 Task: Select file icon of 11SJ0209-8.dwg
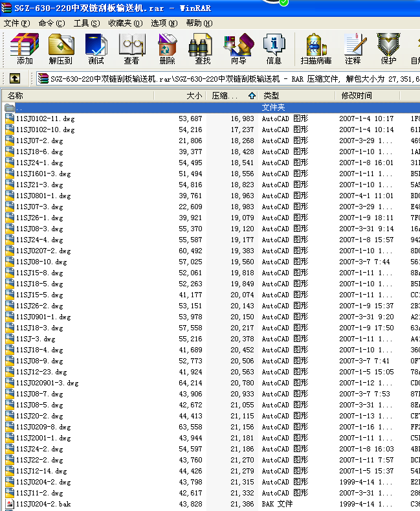click(x=10, y=427)
